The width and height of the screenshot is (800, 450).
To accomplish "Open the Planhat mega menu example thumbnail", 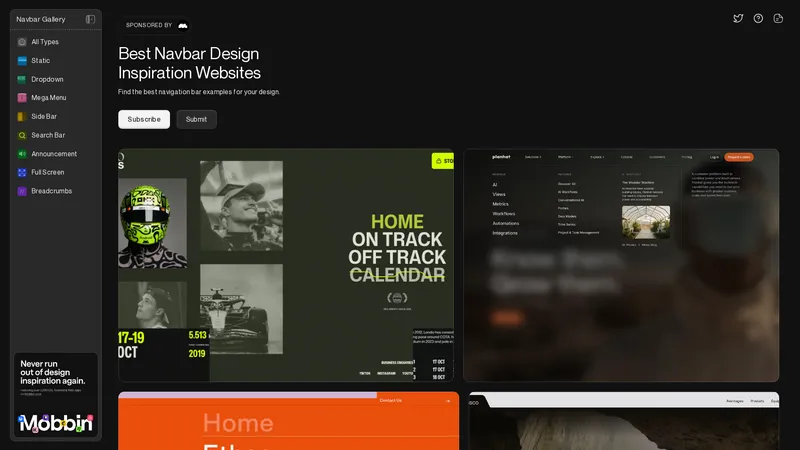I will [620, 265].
